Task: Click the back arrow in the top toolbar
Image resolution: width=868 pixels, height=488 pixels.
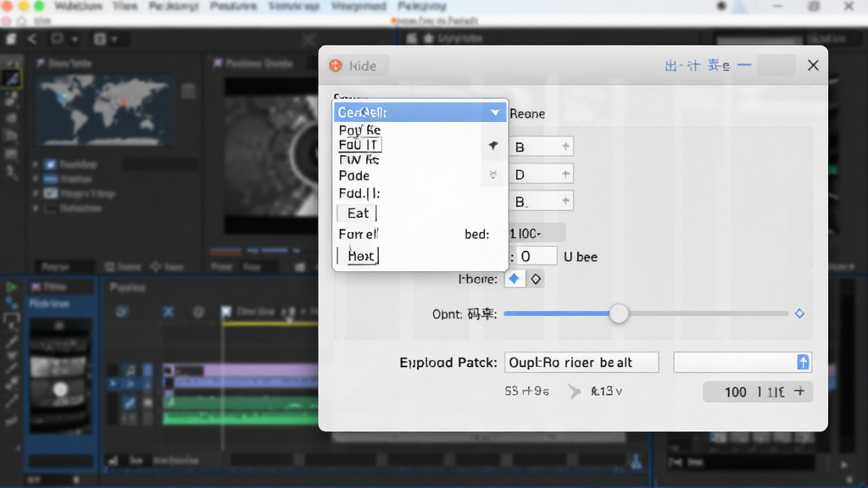Action: click(32, 39)
